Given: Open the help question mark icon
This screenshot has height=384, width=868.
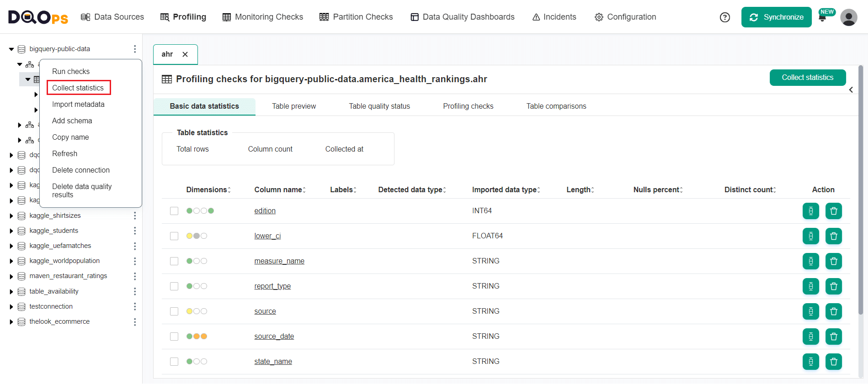Looking at the screenshot, I should pyautogui.click(x=724, y=17).
